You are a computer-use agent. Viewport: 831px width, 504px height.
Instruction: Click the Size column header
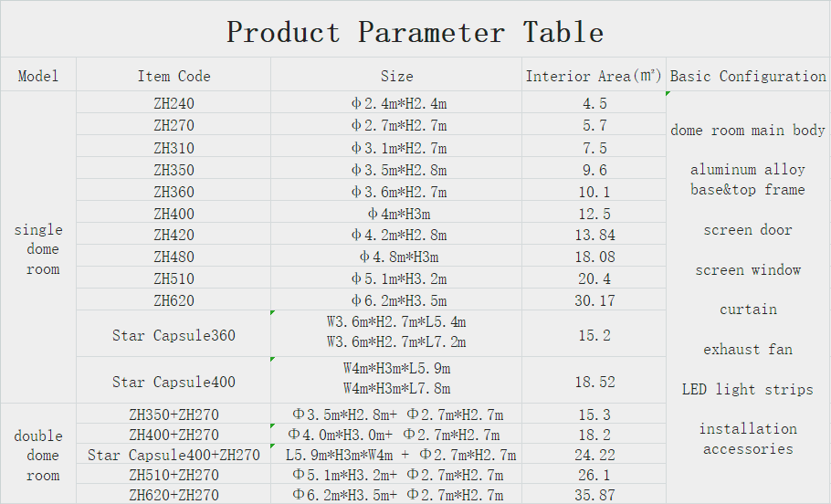coord(396,76)
